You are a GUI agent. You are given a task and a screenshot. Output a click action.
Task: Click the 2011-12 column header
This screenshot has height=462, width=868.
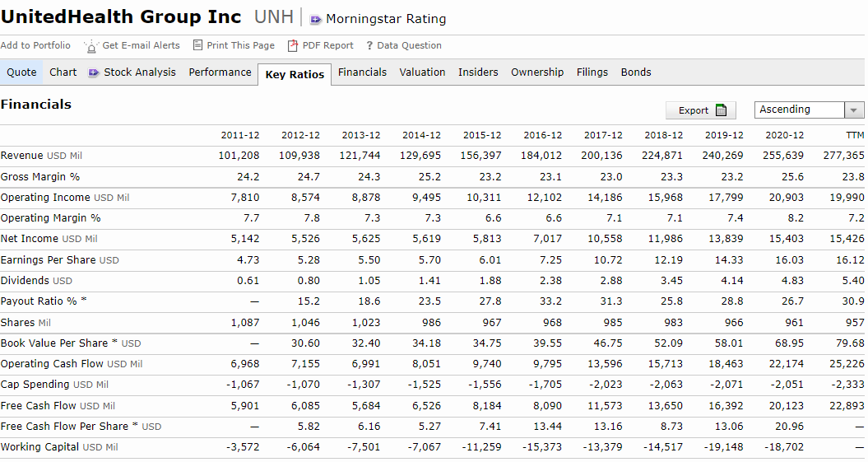(x=239, y=135)
